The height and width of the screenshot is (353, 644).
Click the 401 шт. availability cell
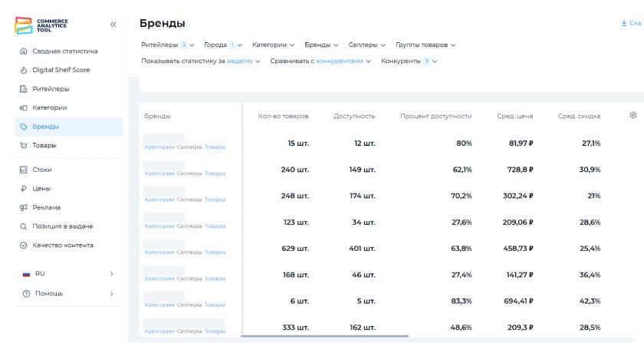(x=362, y=248)
